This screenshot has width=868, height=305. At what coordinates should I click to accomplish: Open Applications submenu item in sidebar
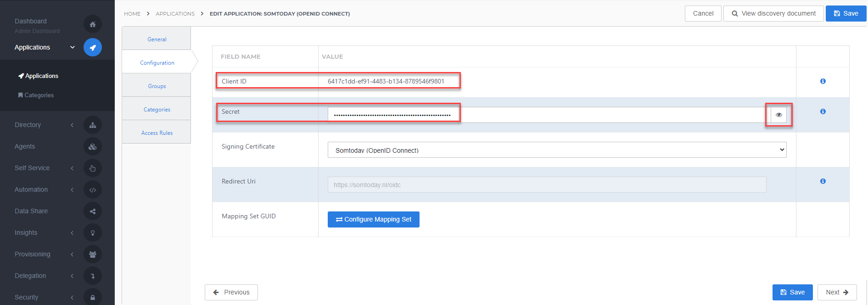[39, 76]
